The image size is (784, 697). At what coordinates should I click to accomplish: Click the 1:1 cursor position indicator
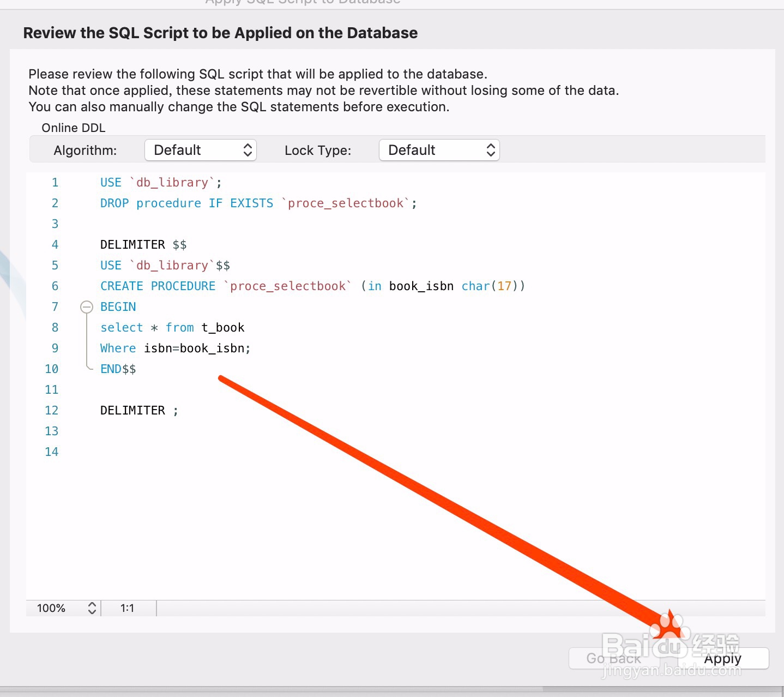[127, 608]
